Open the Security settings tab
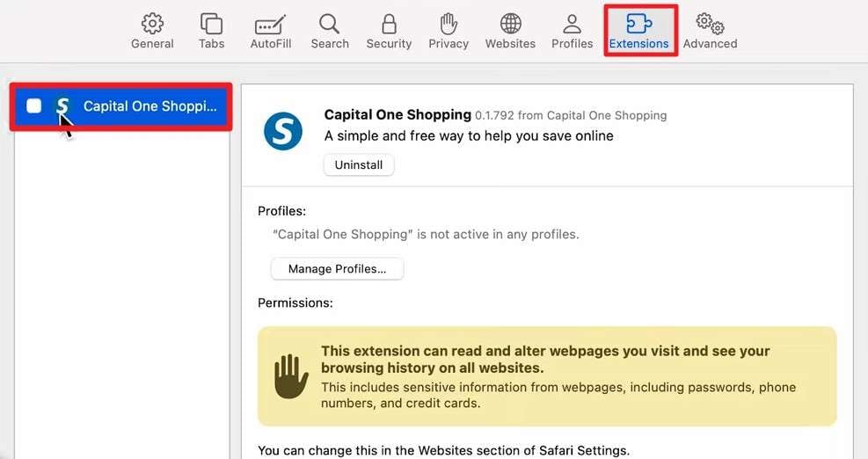Viewport: 868px width, 459px height. coord(389,31)
